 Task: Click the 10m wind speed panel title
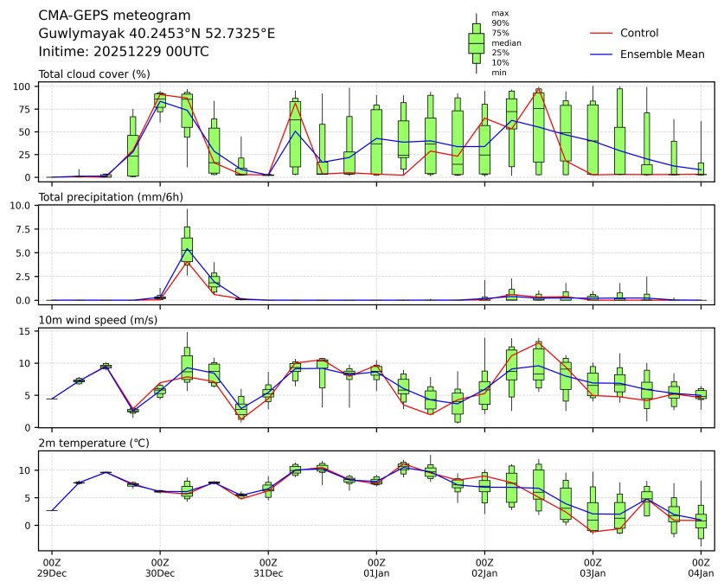point(98,321)
